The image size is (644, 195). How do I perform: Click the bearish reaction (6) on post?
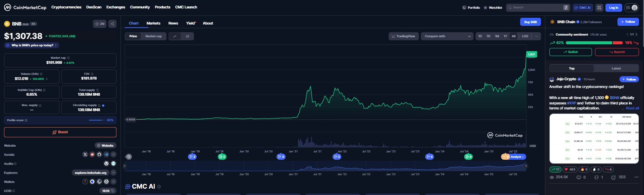[608, 169]
